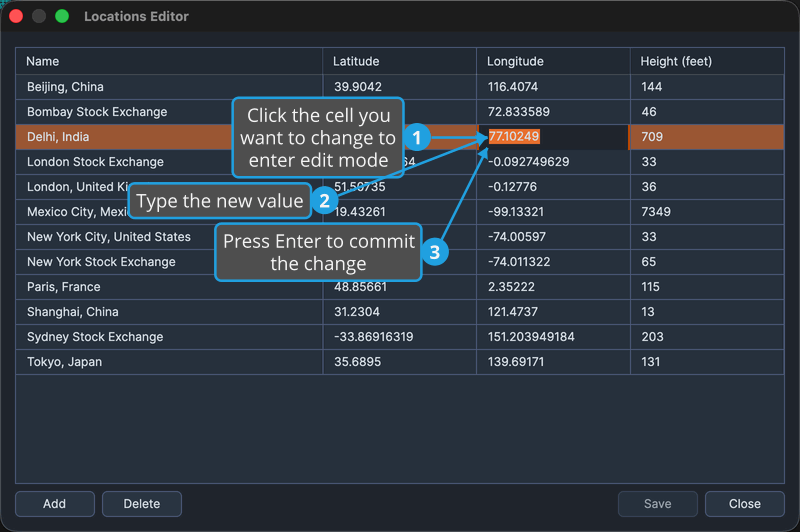This screenshot has width=800, height=532.
Task: Click Sydney latitude -33.86916319
Action: click(x=399, y=337)
